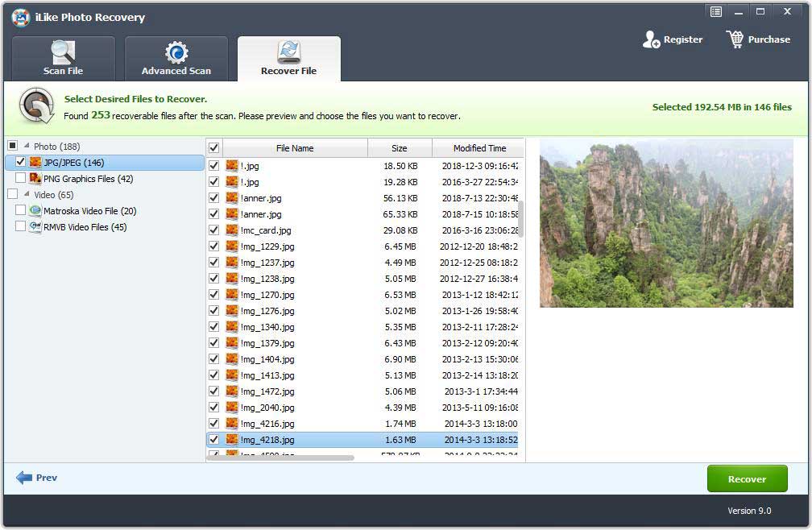Uncheck the JPG/JPEG category checkbox
812x530 pixels.
click(21, 163)
